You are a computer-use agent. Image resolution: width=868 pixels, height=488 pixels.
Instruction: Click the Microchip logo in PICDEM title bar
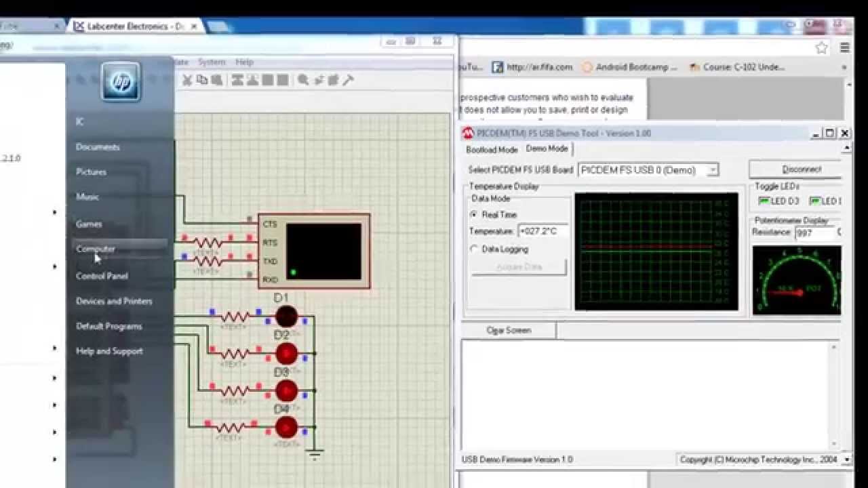pos(468,133)
